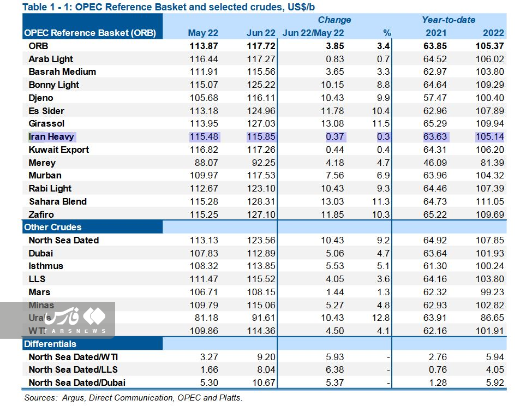Select the North Sea Dated/Dubai row label
The image size is (532, 406).
coord(77,383)
